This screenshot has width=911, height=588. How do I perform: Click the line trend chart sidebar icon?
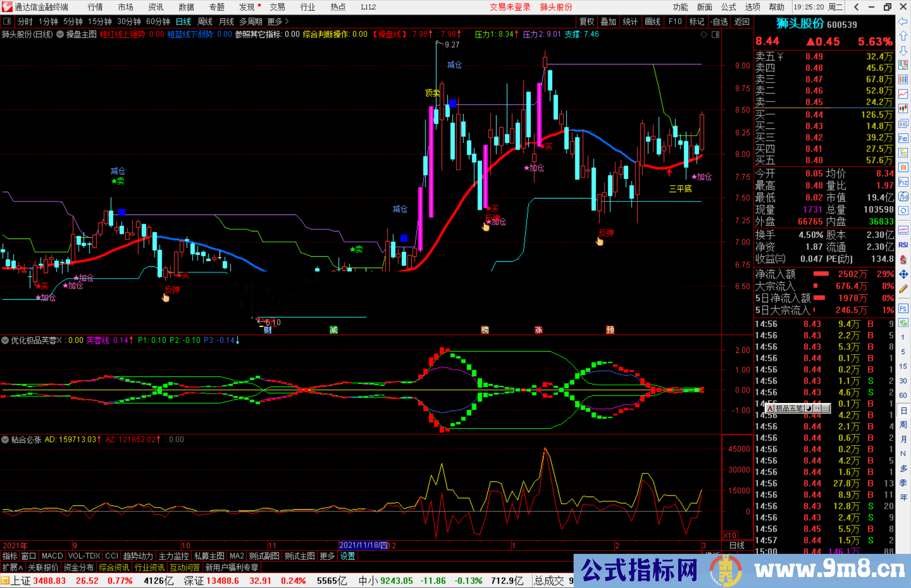pyautogui.click(x=903, y=94)
